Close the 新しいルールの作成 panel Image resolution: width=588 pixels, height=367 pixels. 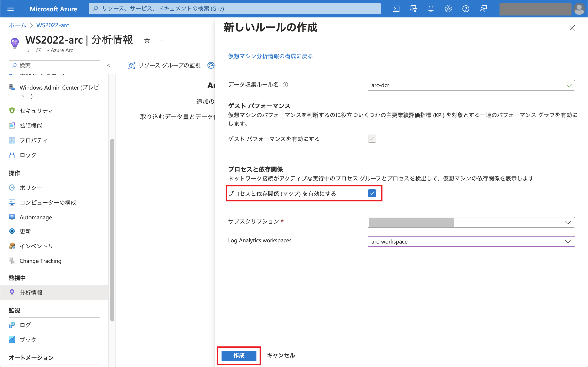pyautogui.click(x=572, y=28)
